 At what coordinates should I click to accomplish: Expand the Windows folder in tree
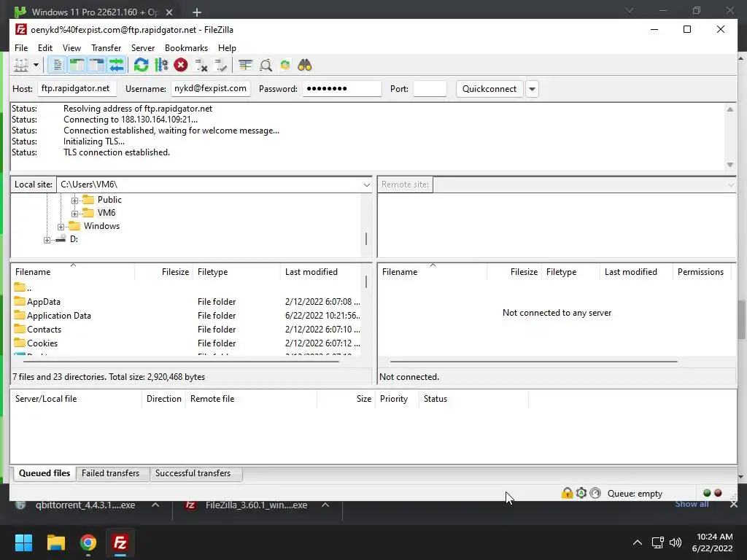click(61, 227)
